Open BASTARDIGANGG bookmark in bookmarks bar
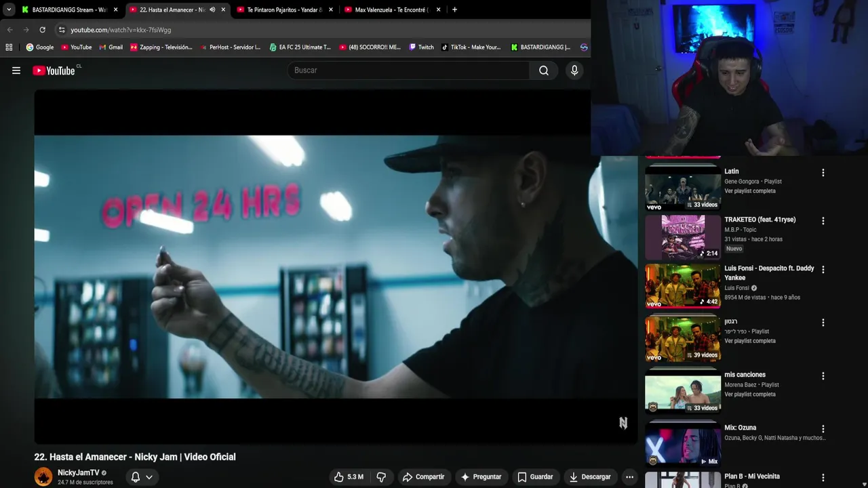The width and height of the screenshot is (868, 488). pyautogui.click(x=540, y=47)
